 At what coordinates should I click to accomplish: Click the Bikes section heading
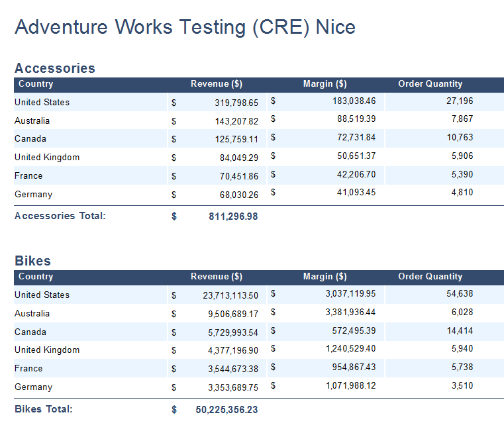tap(33, 261)
